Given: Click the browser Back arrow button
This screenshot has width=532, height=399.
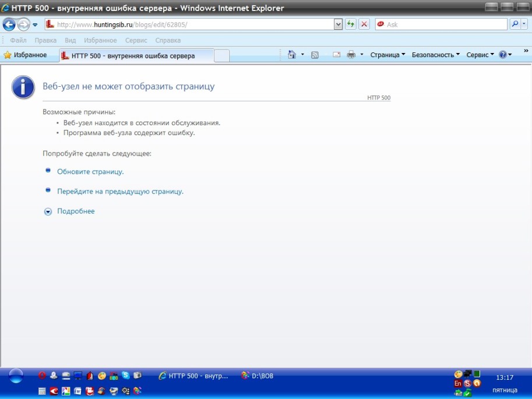Looking at the screenshot, I should [9, 24].
